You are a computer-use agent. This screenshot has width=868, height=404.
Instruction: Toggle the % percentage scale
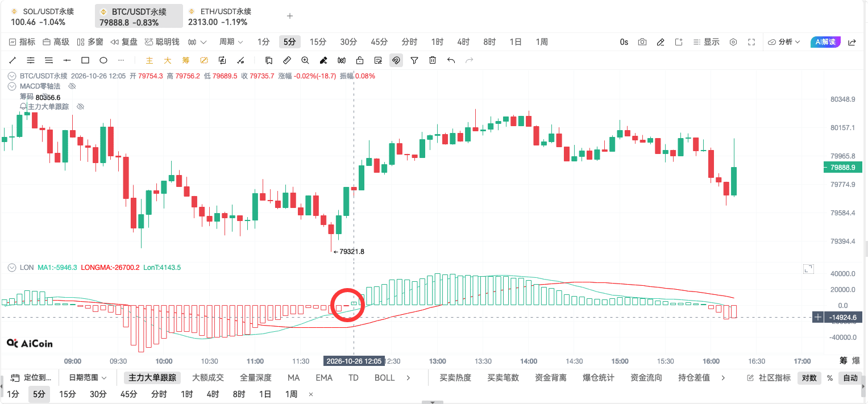click(x=830, y=378)
